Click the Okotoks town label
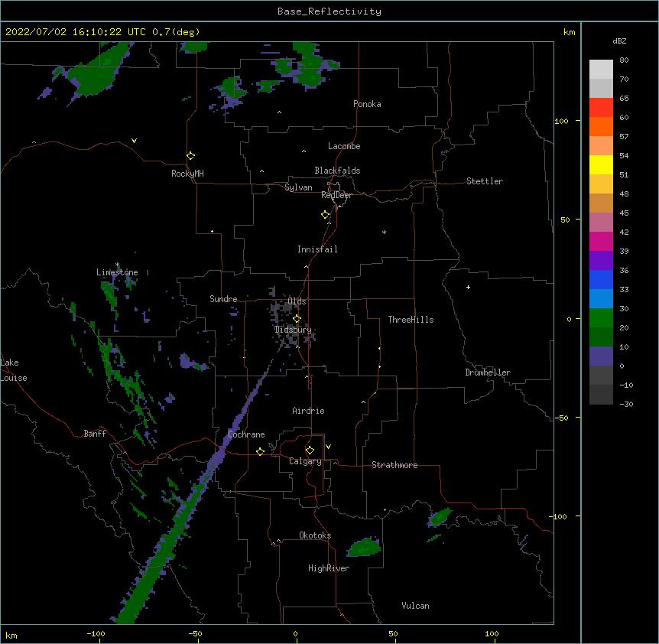 coord(315,535)
